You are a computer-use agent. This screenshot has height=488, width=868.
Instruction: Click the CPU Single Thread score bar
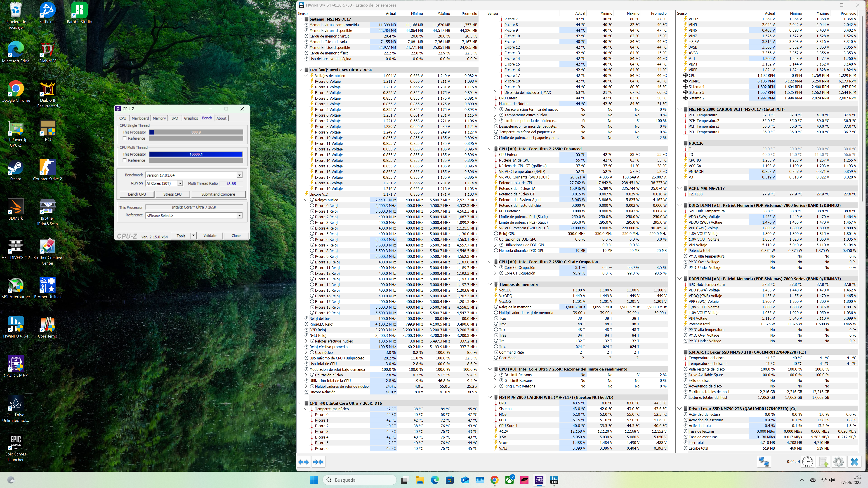point(196,132)
